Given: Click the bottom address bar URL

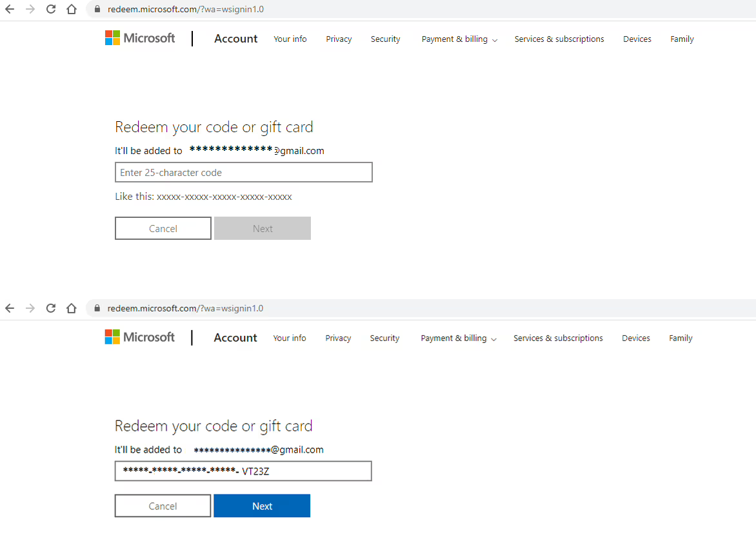Looking at the screenshot, I should [x=185, y=308].
